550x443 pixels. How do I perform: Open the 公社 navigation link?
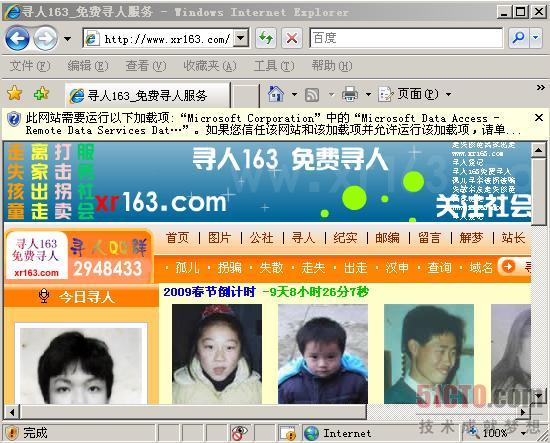[x=261, y=238]
